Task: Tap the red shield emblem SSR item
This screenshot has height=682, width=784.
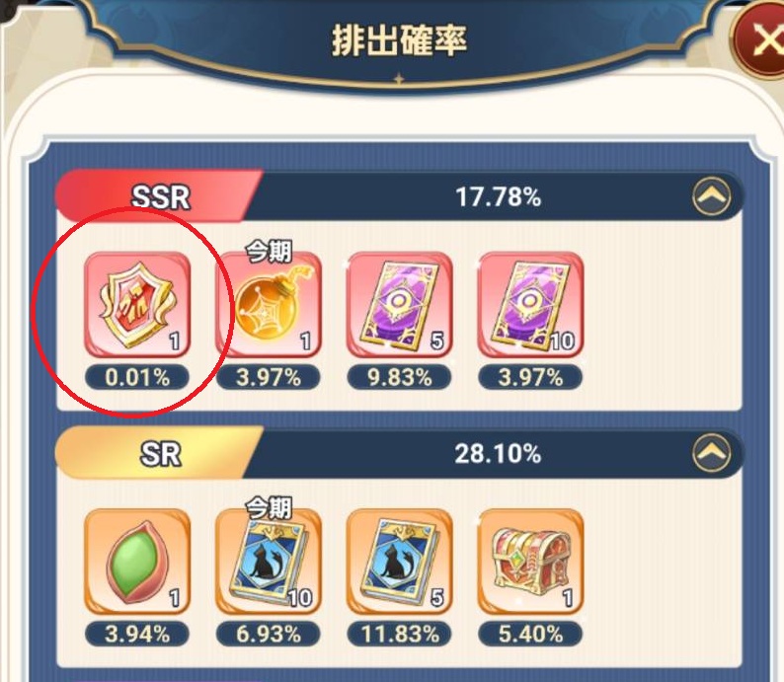Action: [137, 305]
